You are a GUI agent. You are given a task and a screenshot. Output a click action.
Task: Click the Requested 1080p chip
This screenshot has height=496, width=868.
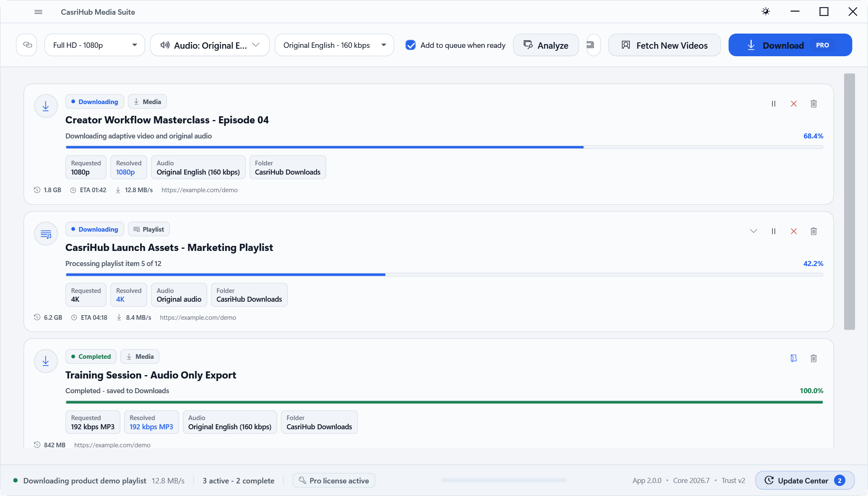point(86,167)
